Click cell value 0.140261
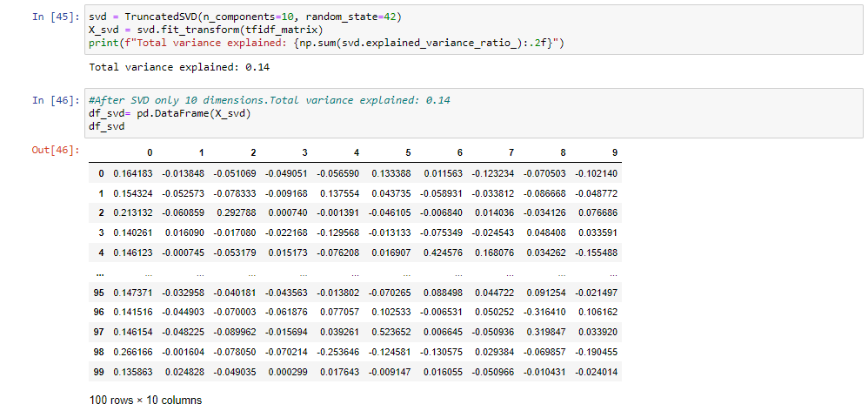Screen dimensions: 868x411 point(133,233)
